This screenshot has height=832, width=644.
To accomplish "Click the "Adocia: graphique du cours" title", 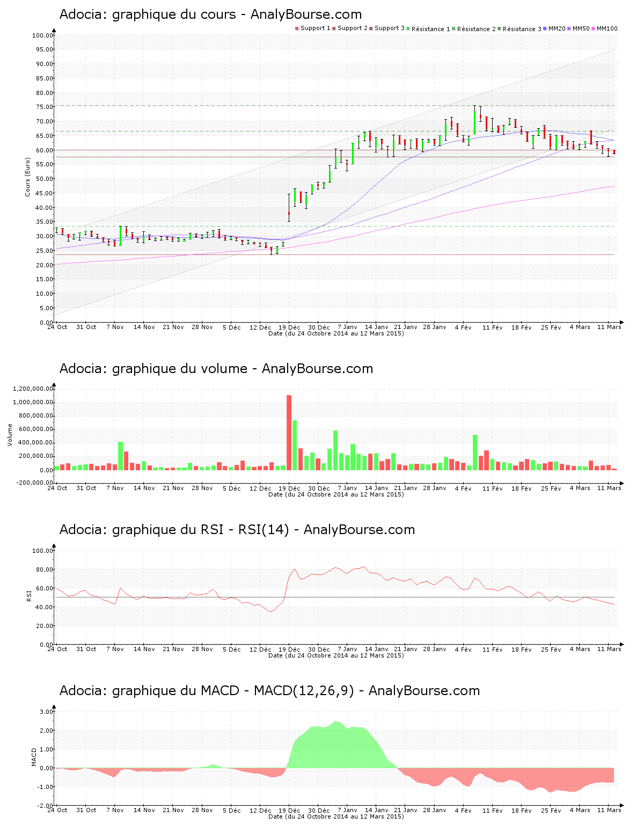I will click(x=210, y=14).
